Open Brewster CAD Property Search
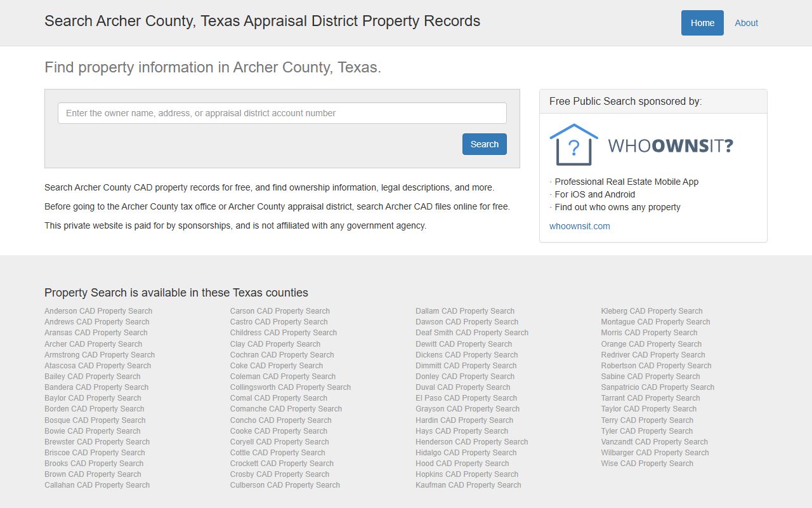This screenshot has height=508, width=812. coord(97,442)
